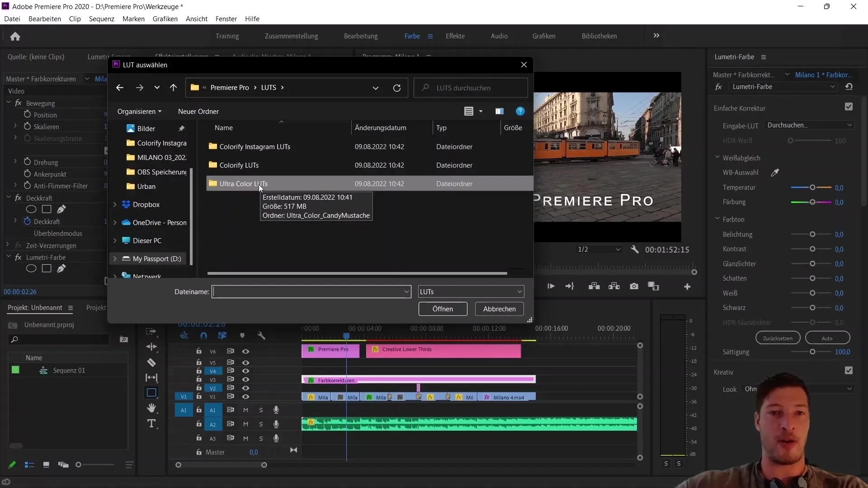Click Neuer Ordner in the dialog
Screen dimensions: 868x488
[x=198, y=112]
